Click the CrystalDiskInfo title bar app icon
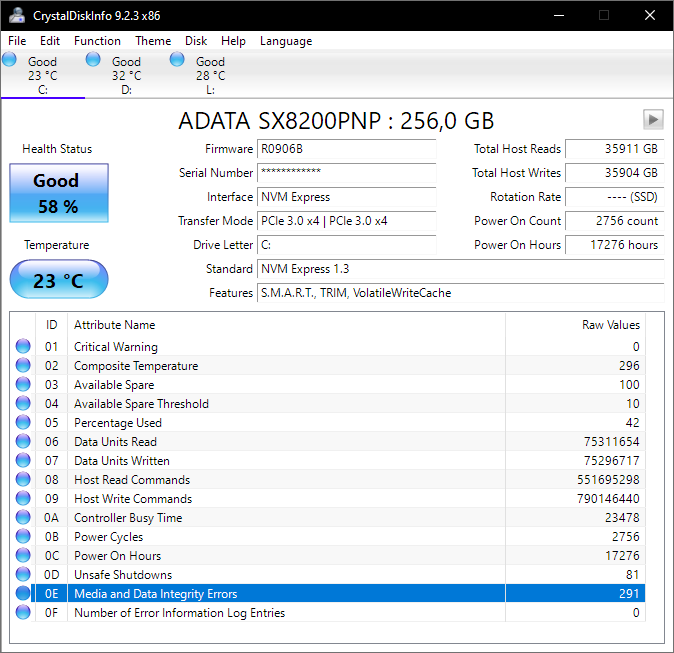This screenshot has height=653, width=674. pyautogui.click(x=17, y=15)
